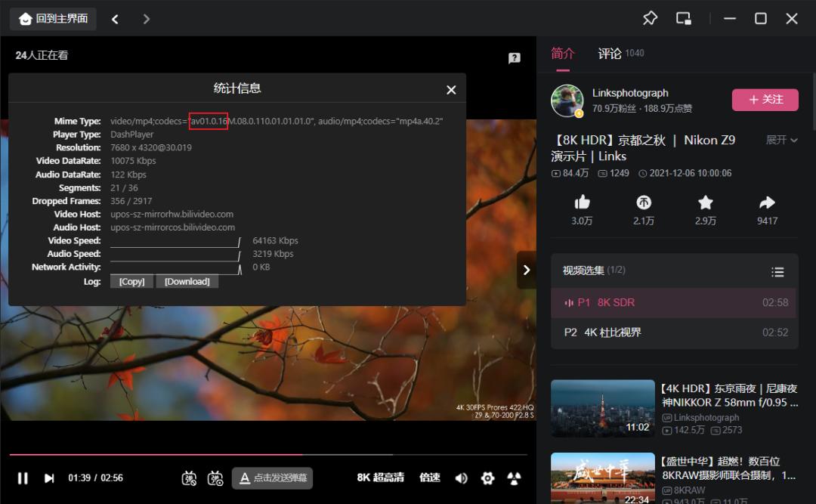Open the feedback question mark icon
Viewport: 816px width, 504px height.
(x=515, y=57)
